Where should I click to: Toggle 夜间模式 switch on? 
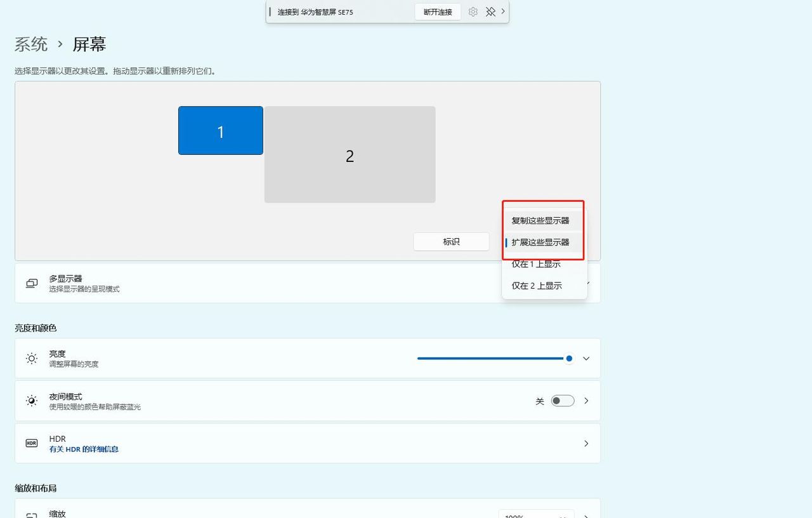[563, 401]
